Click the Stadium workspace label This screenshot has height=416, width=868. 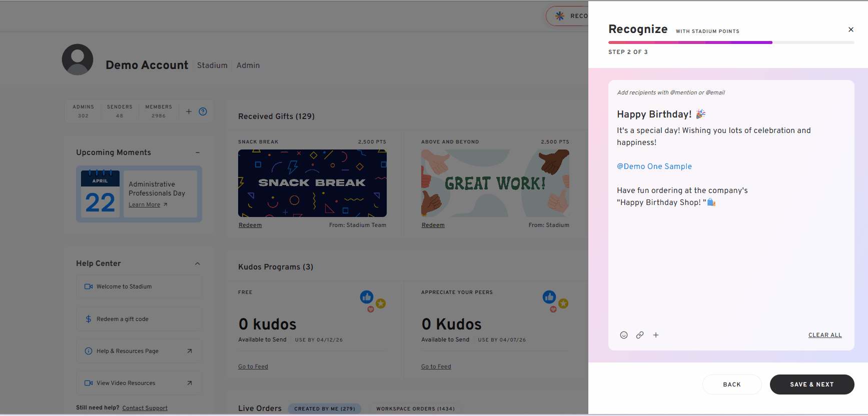212,65
